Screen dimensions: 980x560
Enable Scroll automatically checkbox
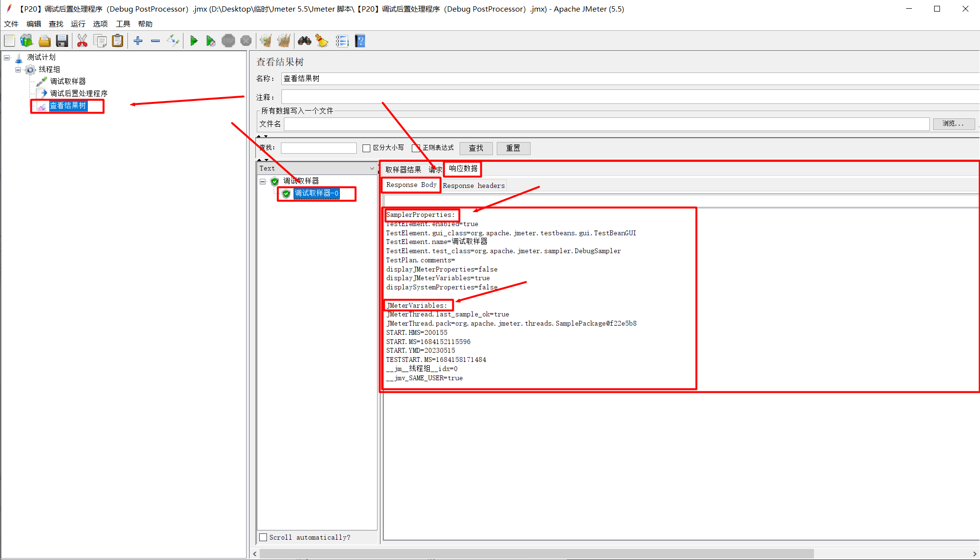263,537
